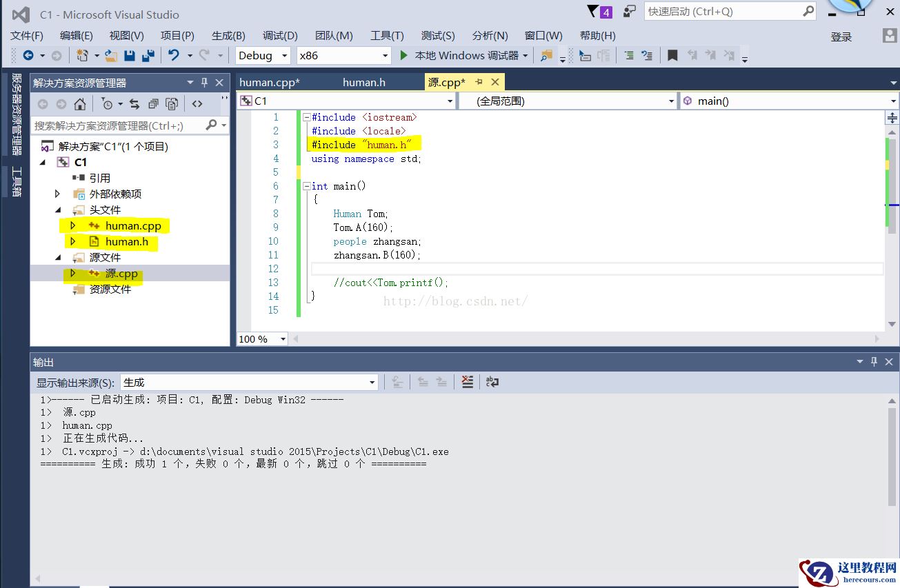The image size is (900, 588).
Task: Pin the Solution Explorer panel
Action: [204, 82]
